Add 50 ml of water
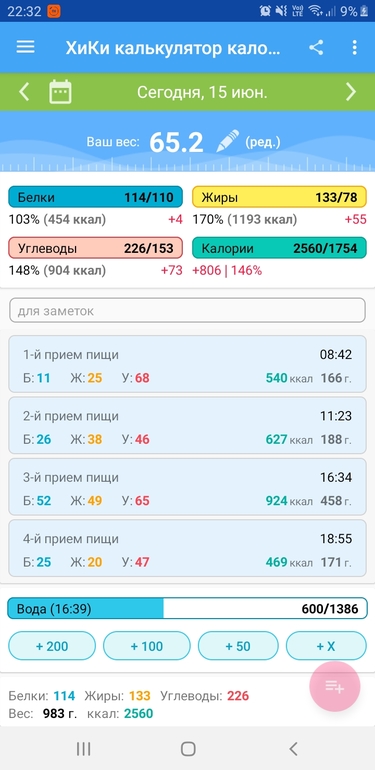The image size is (375, 770). (x=238, y=646)
